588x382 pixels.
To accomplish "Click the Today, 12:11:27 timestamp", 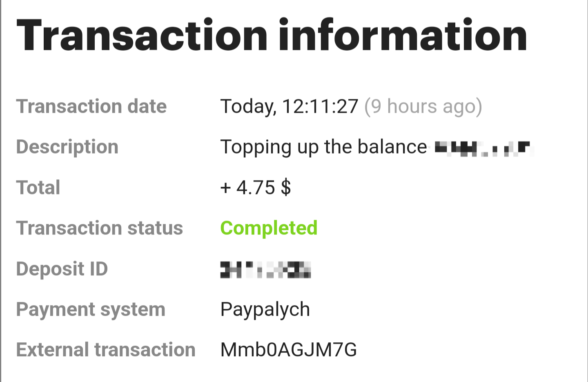I will click(289, 106).
